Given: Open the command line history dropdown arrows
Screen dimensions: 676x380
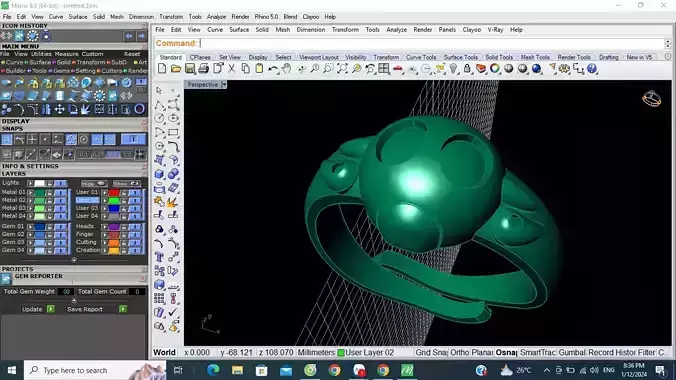Looking at the screenshot, I should coord(668,44).
